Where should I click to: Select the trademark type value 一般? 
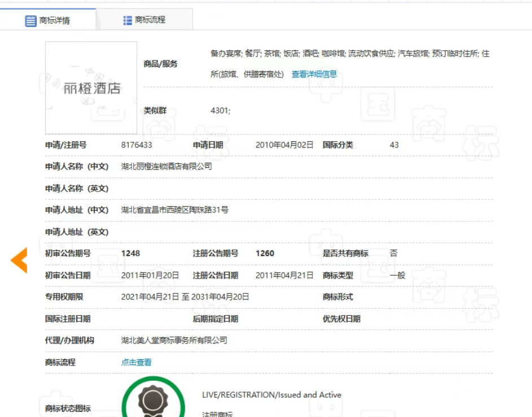[397, 275]
